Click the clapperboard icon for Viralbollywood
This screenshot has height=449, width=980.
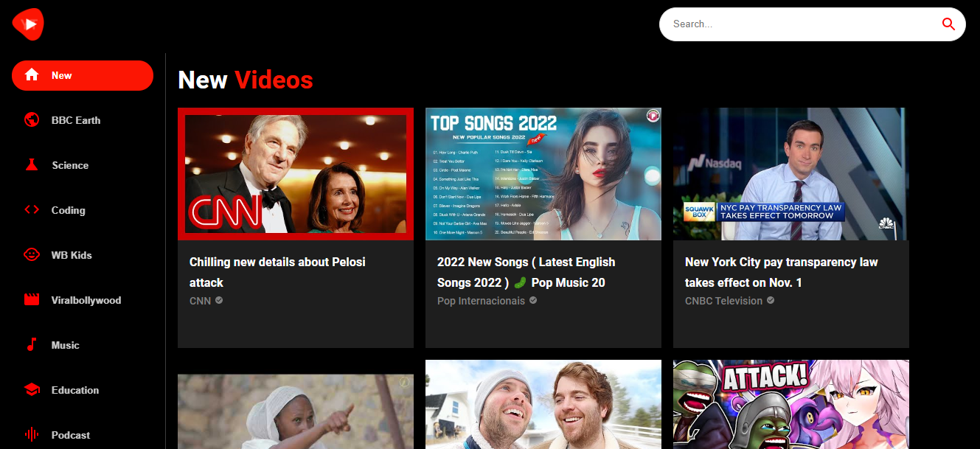pyautogui.click(x=32, y=300)
